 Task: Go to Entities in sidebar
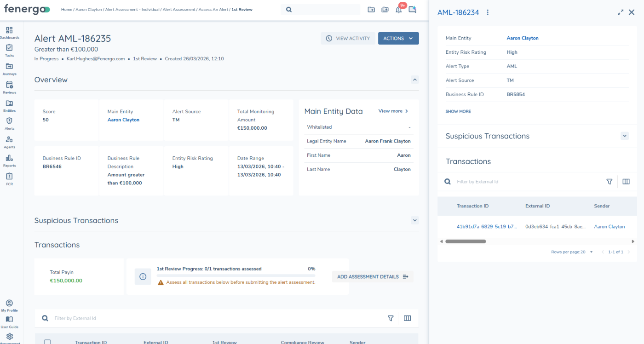coord(9,105)
